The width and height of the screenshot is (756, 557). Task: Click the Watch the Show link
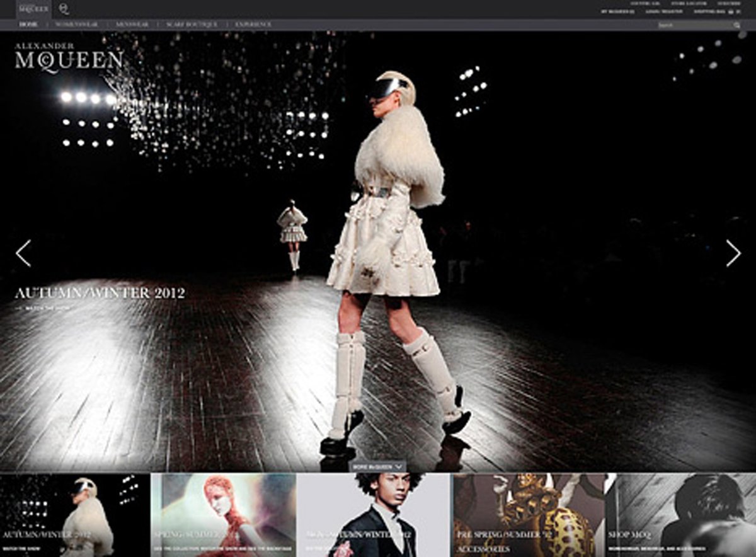[47, 308]
